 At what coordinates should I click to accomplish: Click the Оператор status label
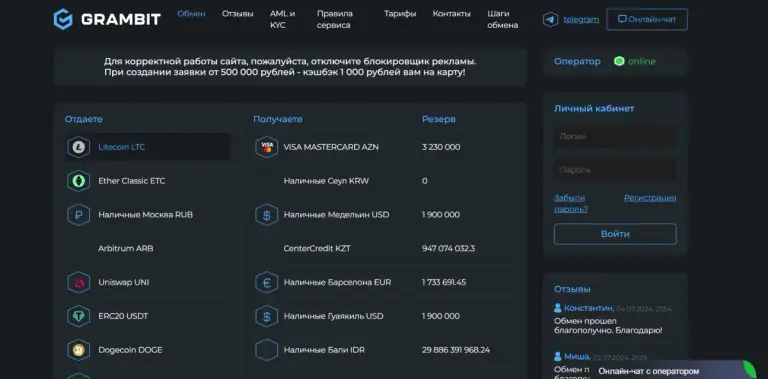pyautogui.click(x=577, y=61)
